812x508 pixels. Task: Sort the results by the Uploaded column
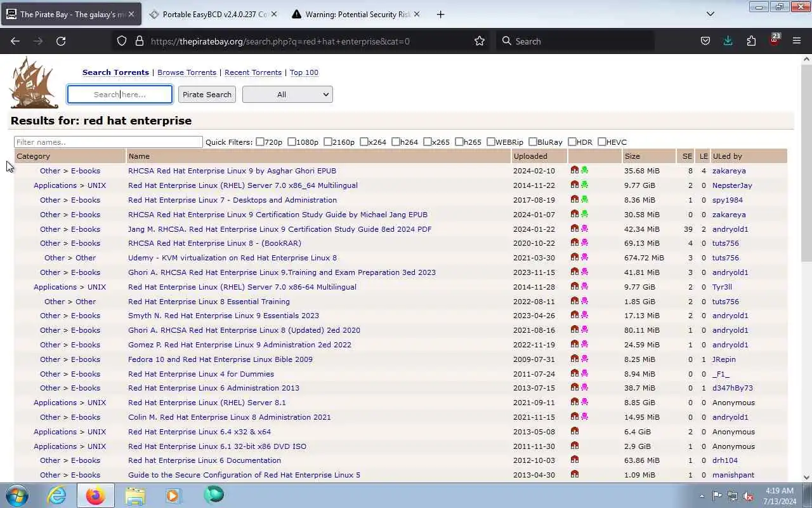pyautogui.click(x=530, y=156)
